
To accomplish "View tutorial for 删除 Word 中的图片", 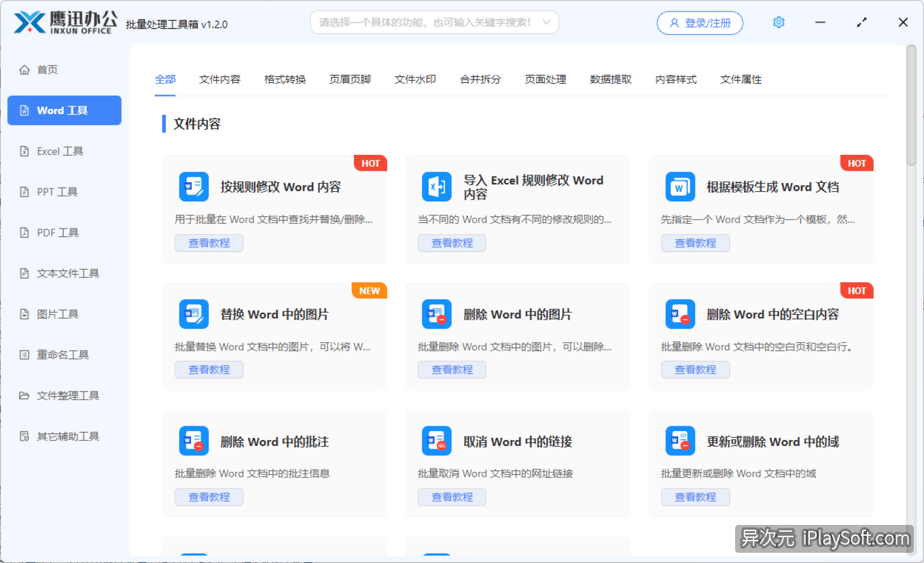I will (x=452, y=370).
